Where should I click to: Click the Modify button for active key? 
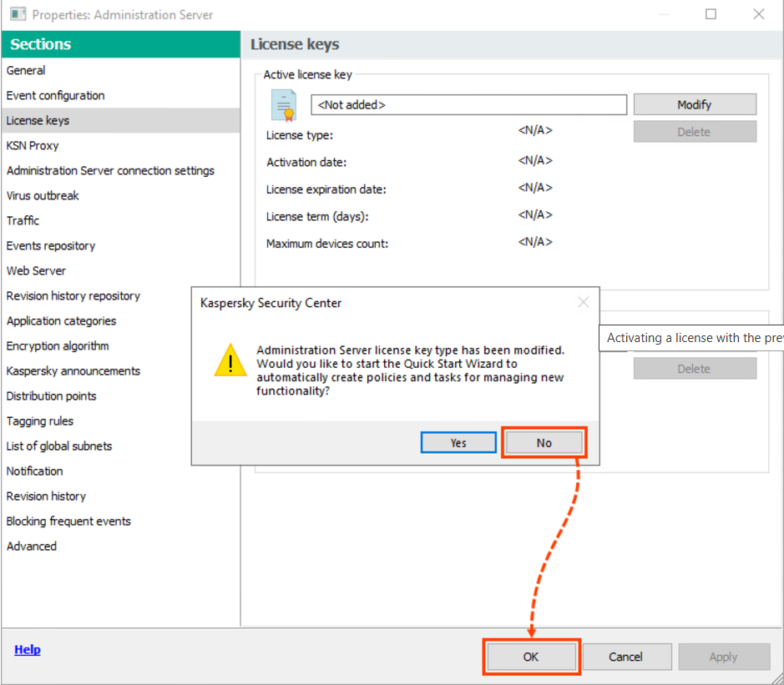pyautogui.click(x=695, y=104)
